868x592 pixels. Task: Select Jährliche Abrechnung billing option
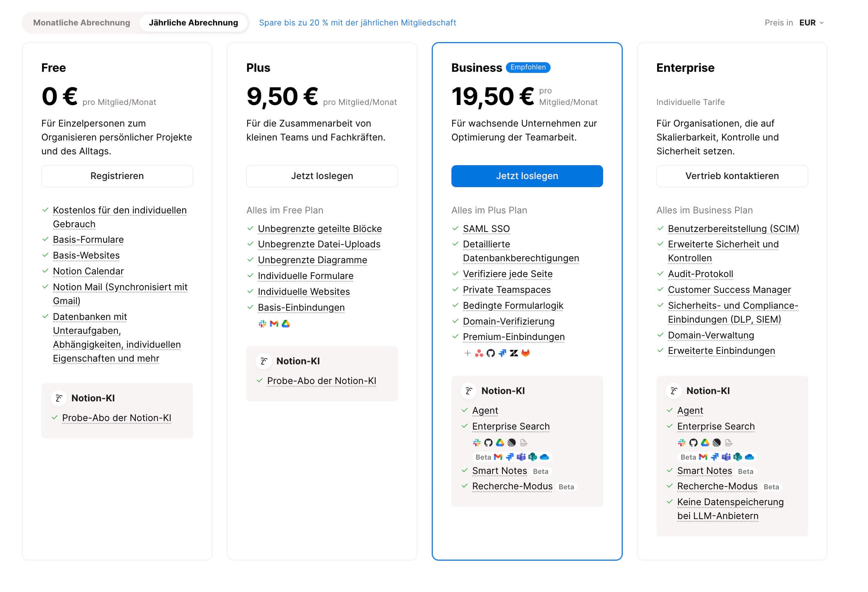(193, 22)
